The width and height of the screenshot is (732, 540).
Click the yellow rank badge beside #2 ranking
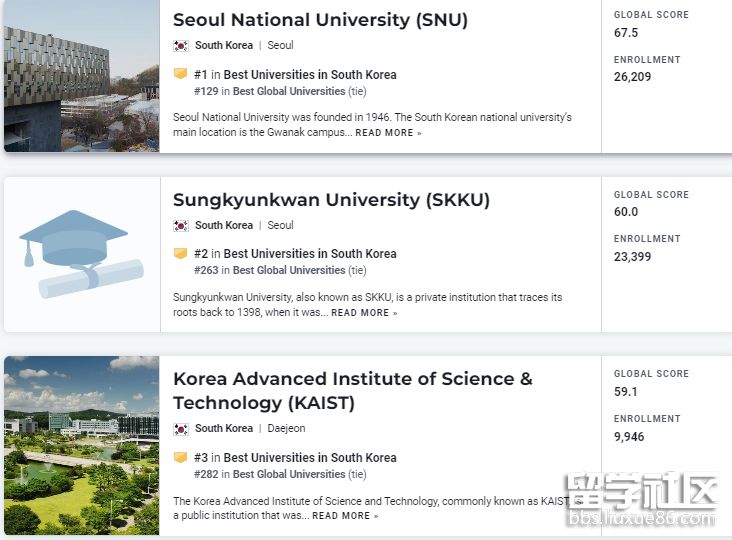tap(180, 254)
